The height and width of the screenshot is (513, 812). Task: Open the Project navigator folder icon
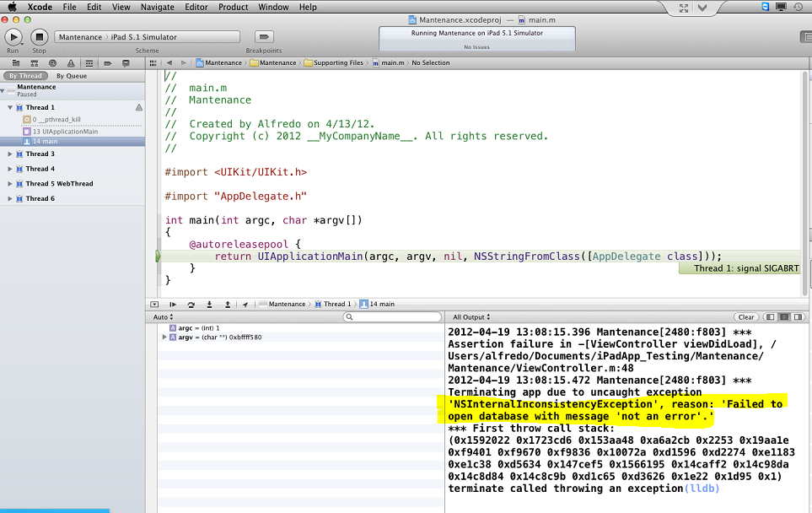16,63
